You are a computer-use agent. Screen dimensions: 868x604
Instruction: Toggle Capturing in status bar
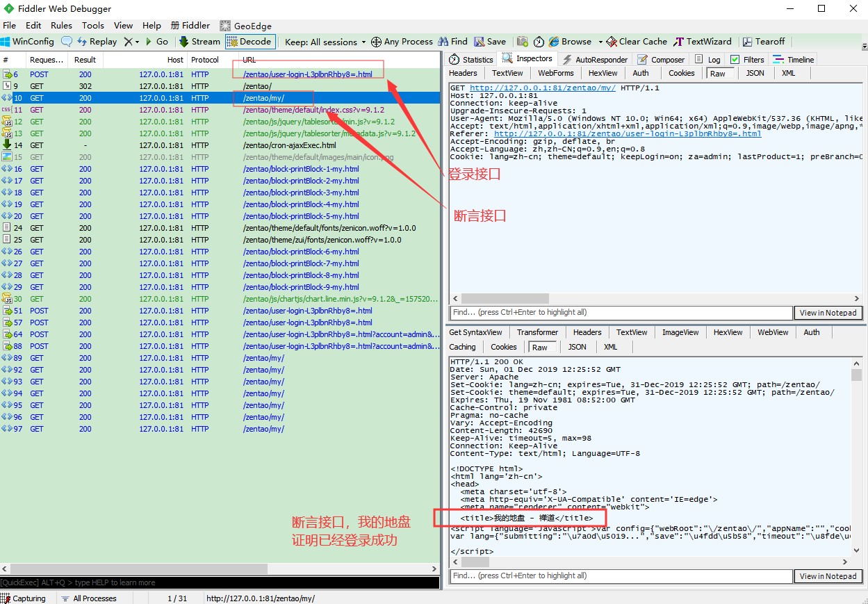(x=24, y=598)
